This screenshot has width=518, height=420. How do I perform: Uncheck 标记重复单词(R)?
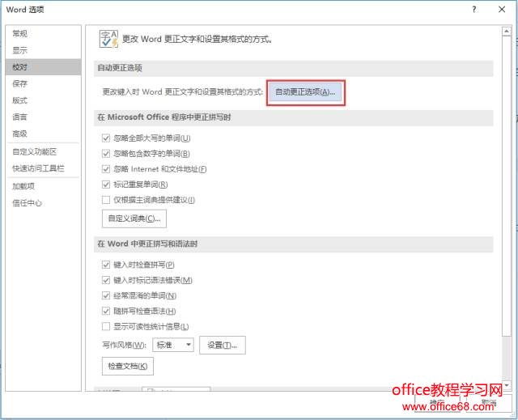tap(106, 185)
